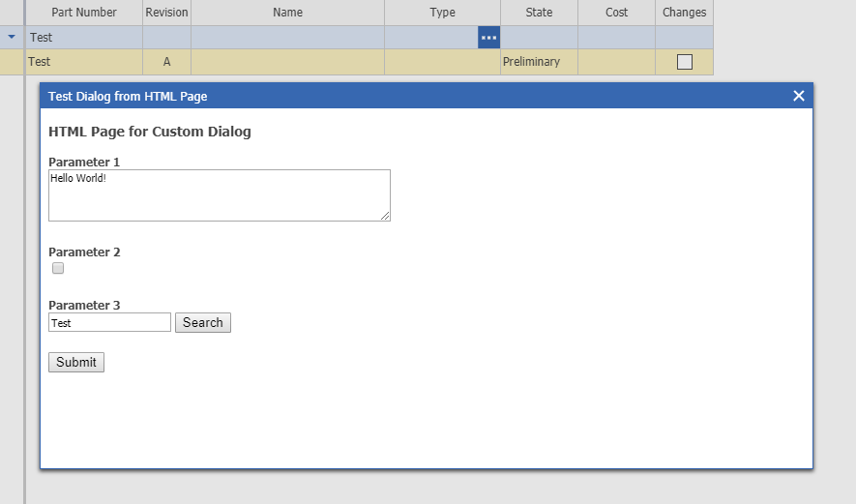This screenshot has width=856, height=504.
Task: Sort by the Name column header
Action: [287, 13]
